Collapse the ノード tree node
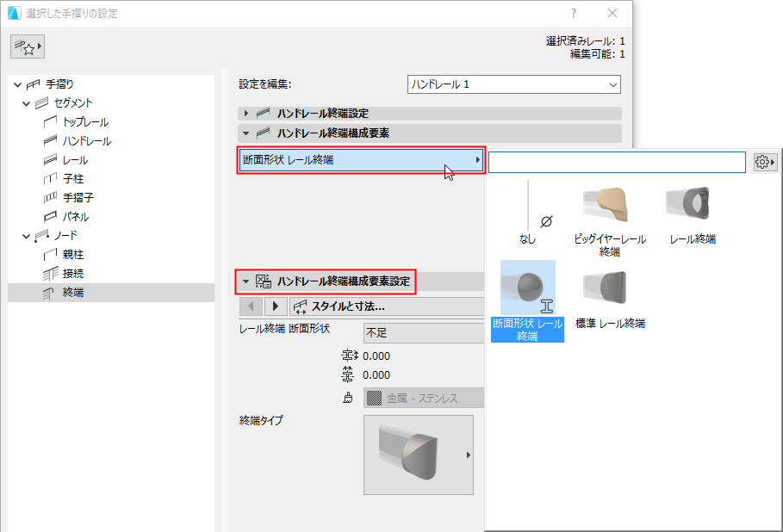Image resolution: width=783 pixels, height=532 pixels. pos(27,236)
